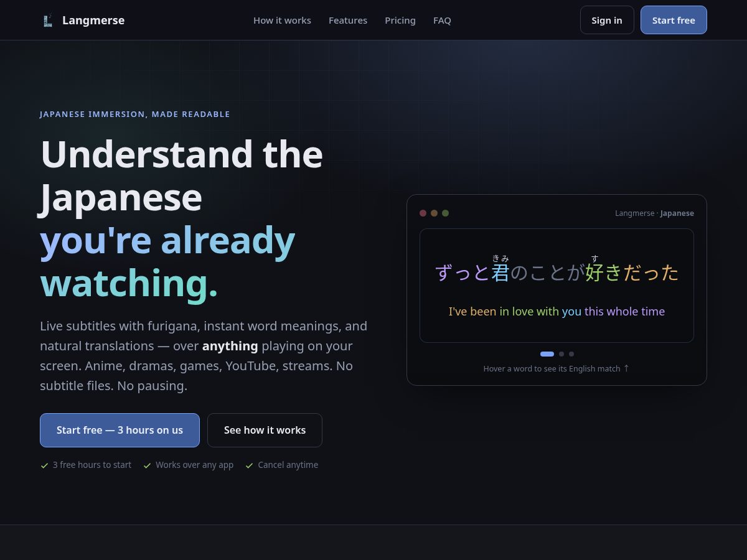747x560 pixels.
Task: Click the furigana きみ above 君
Action: point(500,258)
